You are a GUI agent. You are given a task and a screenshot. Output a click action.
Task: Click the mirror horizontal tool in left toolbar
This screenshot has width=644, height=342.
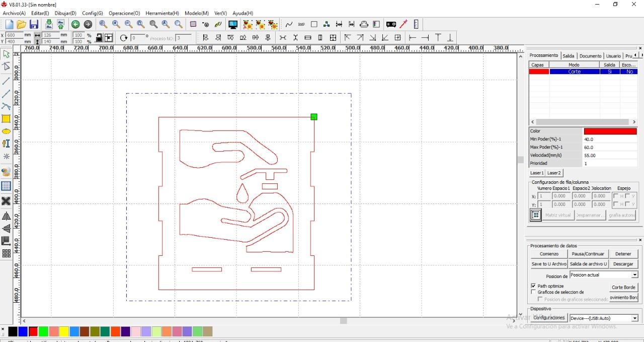click(6, 216)
